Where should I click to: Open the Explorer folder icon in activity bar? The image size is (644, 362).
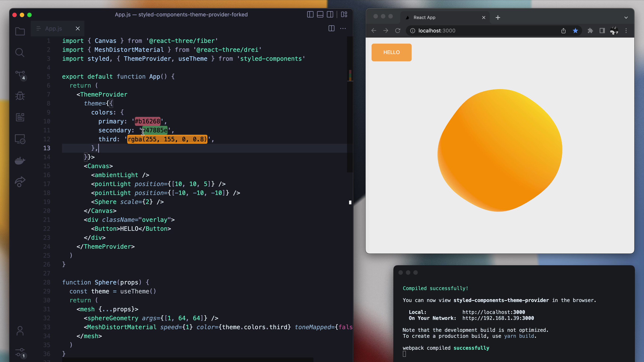(20, 32)
